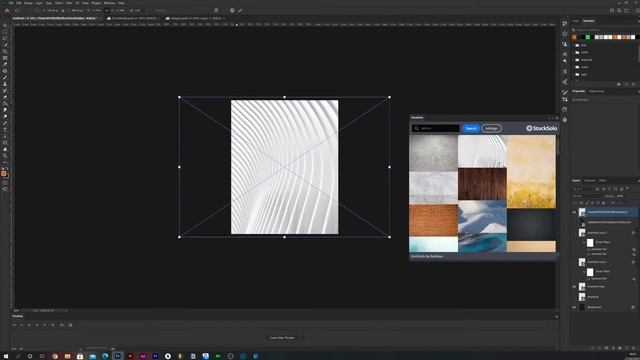Toggle maintain aspect ratio link in options bar
The image size is (640, 360).
(x=107, y=11)
